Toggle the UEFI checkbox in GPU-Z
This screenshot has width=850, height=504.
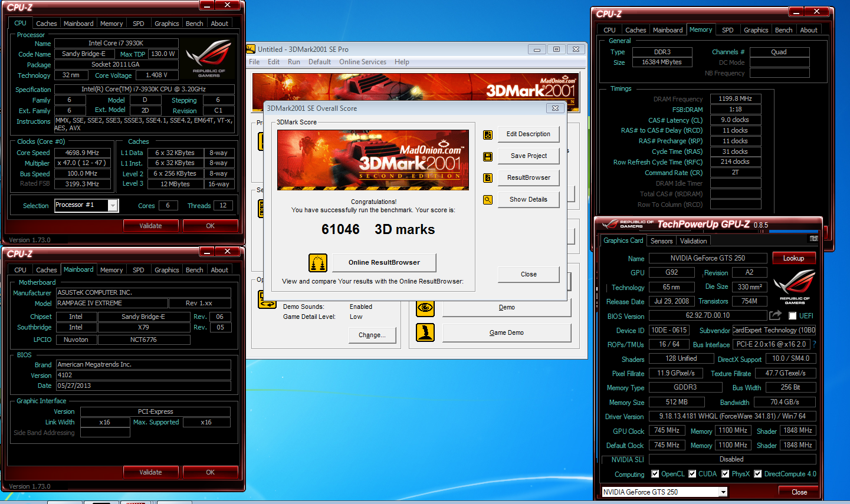[x=792, y=316]
